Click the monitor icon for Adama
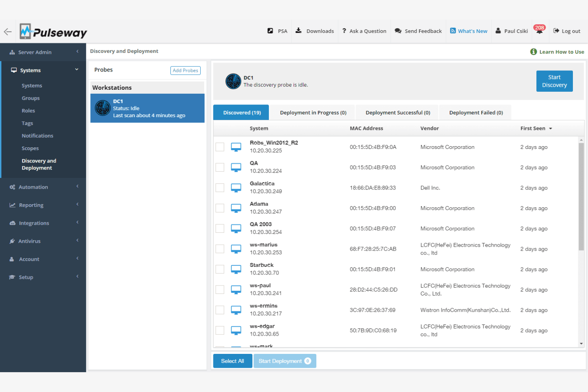588x392 pixels. (x=236, y=208)
